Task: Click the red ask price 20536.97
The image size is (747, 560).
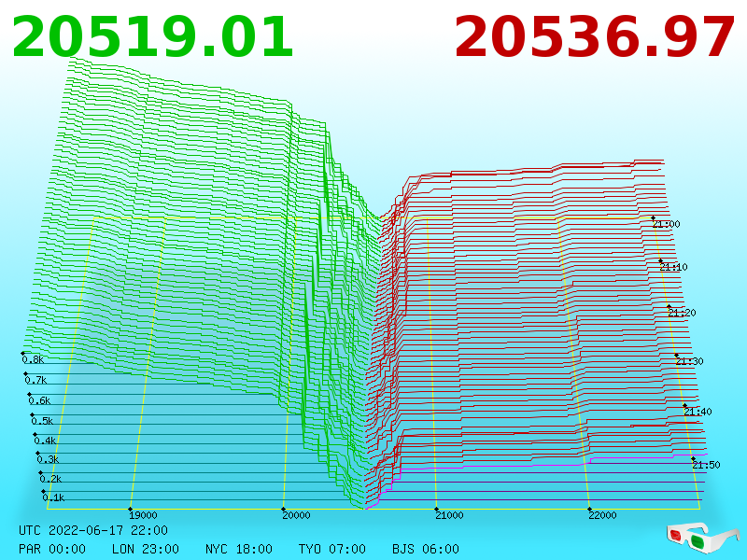Action: [594, 37]
